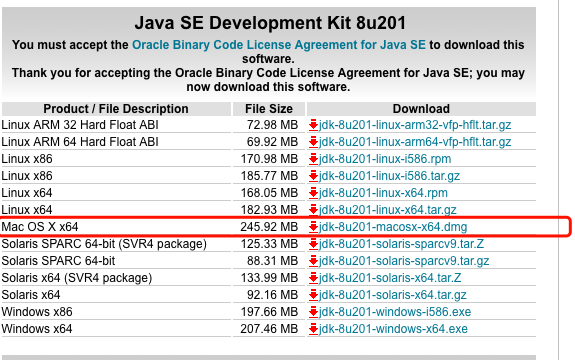Select the '207.46 MB' file size
The width and height of the screenshot is (575, 360).
[269, 329]
